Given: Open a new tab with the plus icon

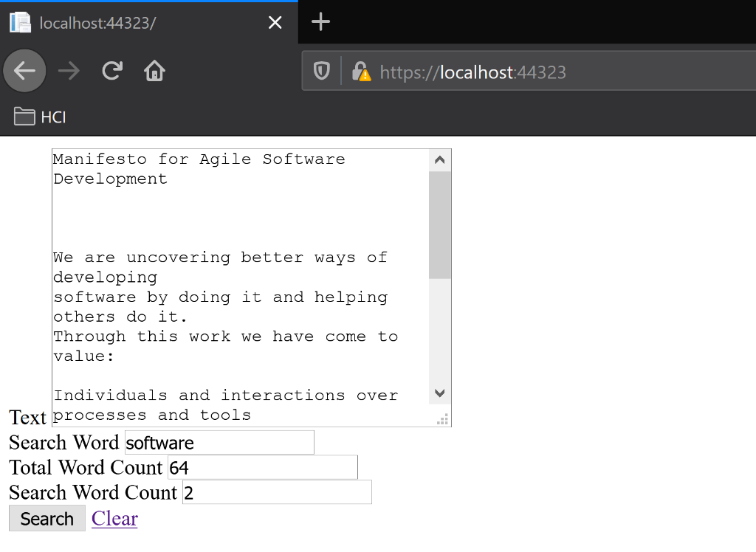Looking at the screenshot, I should pos(320,22).
